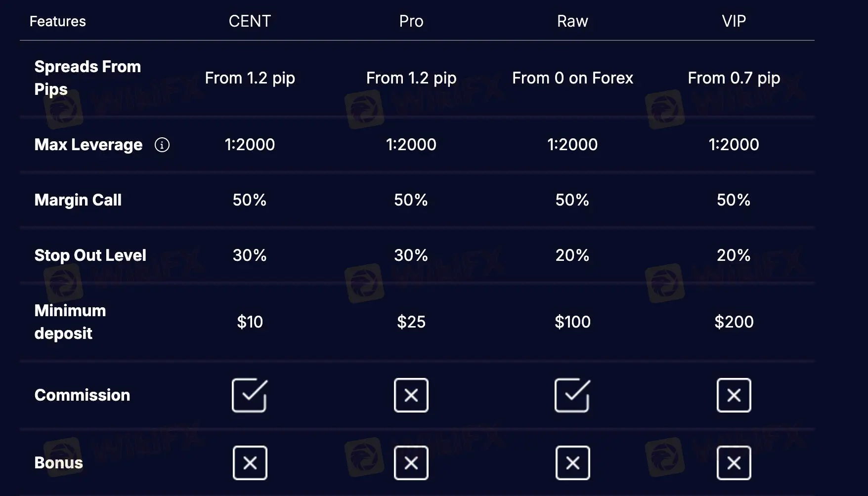Click the Spreads From Pips row label
The image size is (868, 496).
[87, 78]
